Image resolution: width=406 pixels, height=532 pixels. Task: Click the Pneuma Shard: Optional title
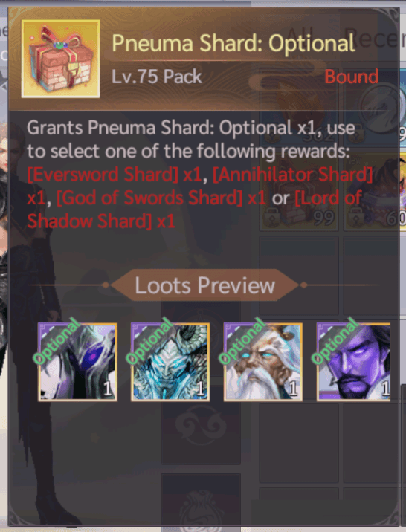pos(233,44)
